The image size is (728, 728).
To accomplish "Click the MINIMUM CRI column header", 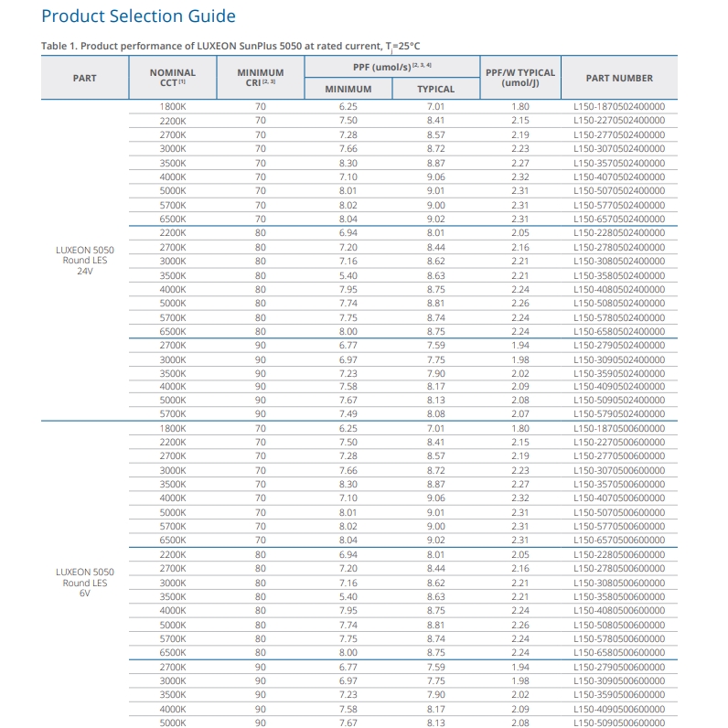I will (261, 78).
